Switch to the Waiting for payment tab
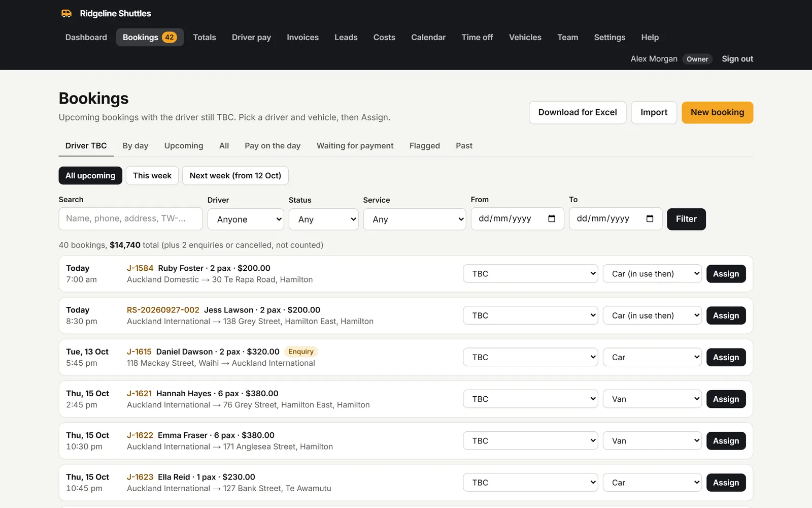This screenshot has width=812, height=508. click(x=355, y=146)
